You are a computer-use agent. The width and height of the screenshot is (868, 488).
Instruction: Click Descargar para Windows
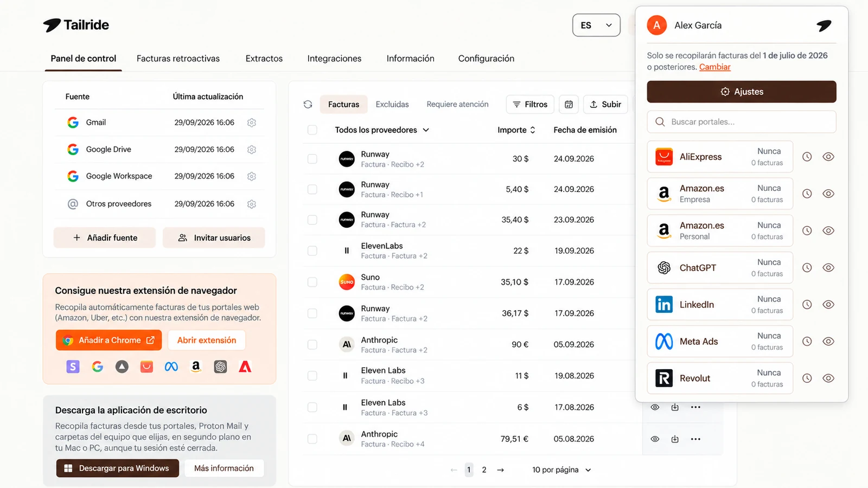coord(118,468)
